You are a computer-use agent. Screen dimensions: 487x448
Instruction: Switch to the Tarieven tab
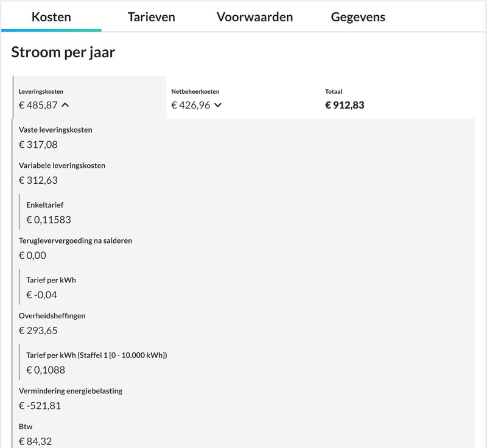152,16
